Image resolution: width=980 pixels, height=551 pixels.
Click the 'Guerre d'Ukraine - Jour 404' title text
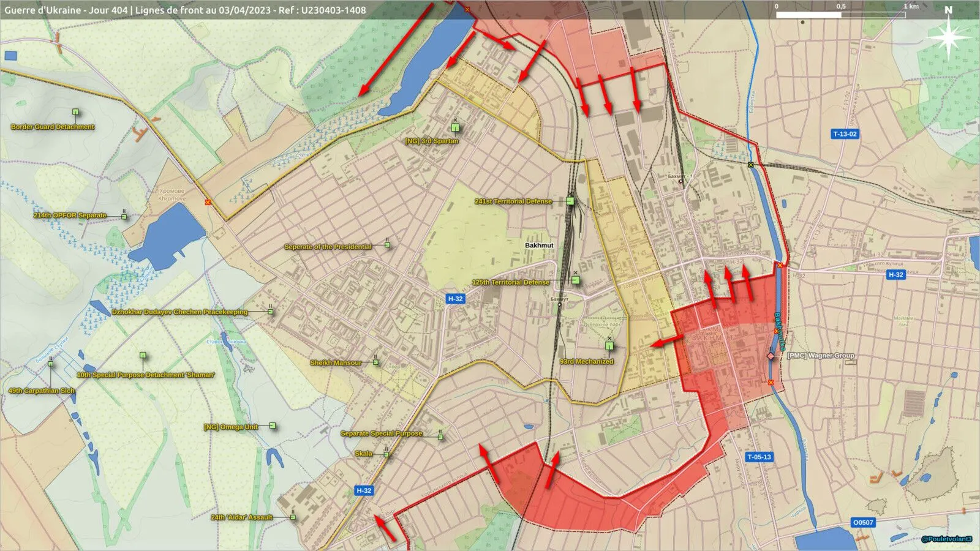pyautogui.click(x=66, y=10)
